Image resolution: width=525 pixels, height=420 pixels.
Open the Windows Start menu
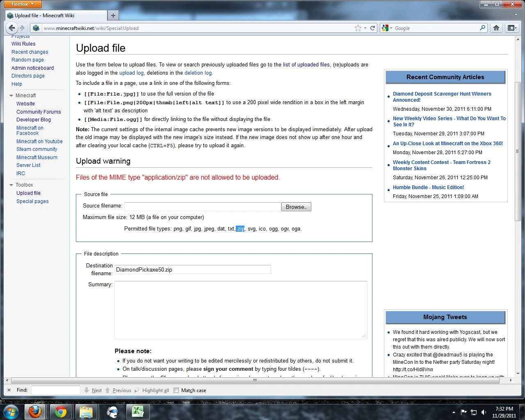[x=11, y=411]
